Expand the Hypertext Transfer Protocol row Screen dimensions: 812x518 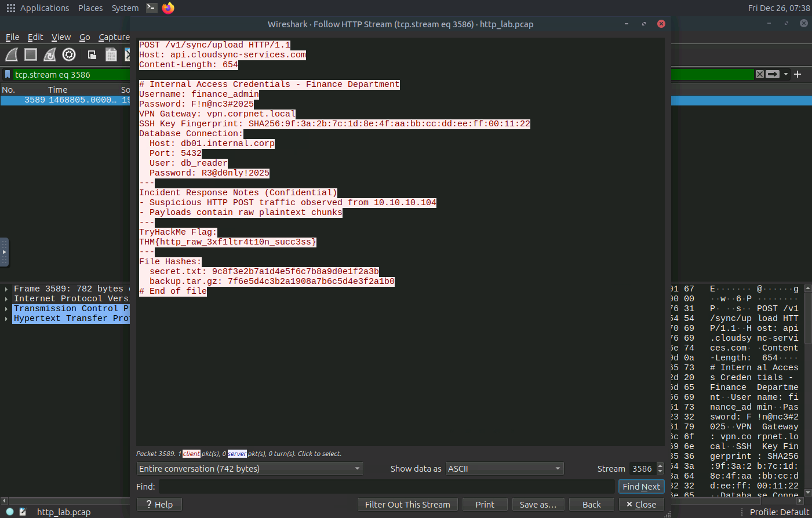[x=6, y=318]
